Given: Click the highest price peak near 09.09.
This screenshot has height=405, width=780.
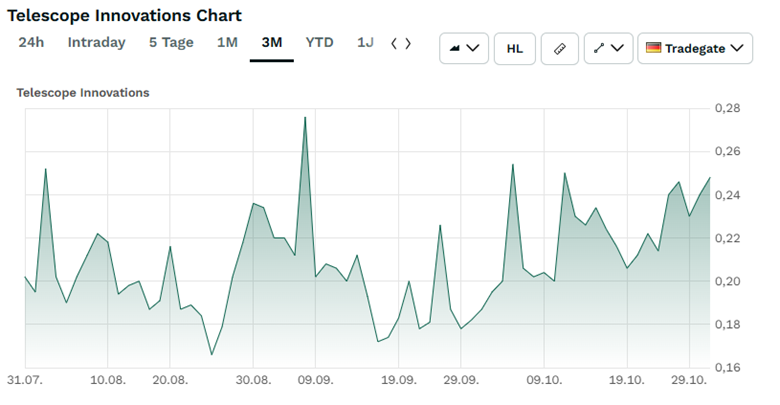Looking at the screenshot, I should point(305,118).
